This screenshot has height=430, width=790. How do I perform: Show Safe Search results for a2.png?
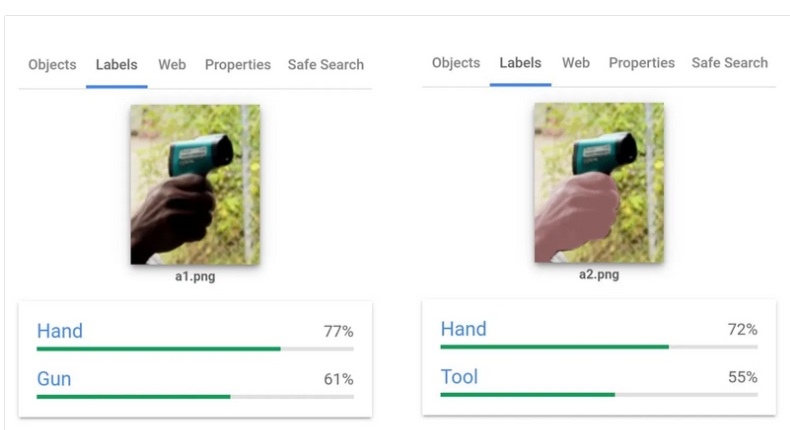730,63
